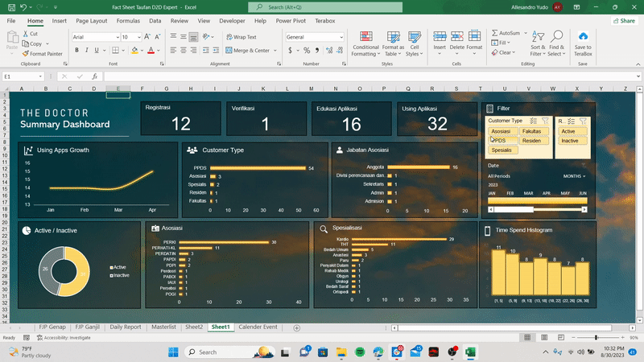Click Insert cells icon

click(440, 36)
